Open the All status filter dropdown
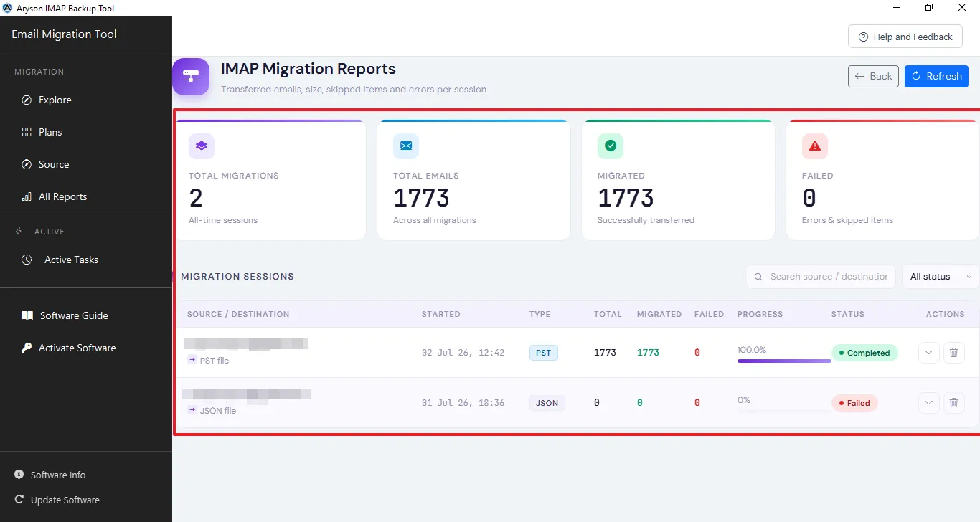Screen dimensions: 980x522 point(941,277)
